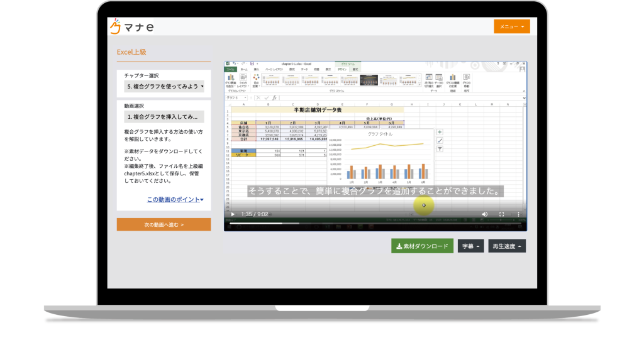Screen dimensions: 644x362
Task: Switch to the 挿入 ribbon tab in Excel
Action: pyautogui.click(x=257, y=69)
